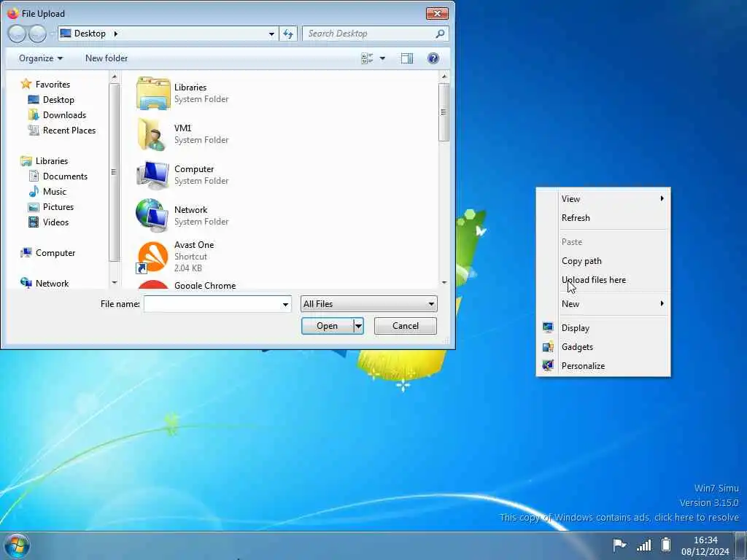The width and height of the screenshot is (747, 560).
Task: Select the Network globe icon in file list
Action: tap(152, 216)
